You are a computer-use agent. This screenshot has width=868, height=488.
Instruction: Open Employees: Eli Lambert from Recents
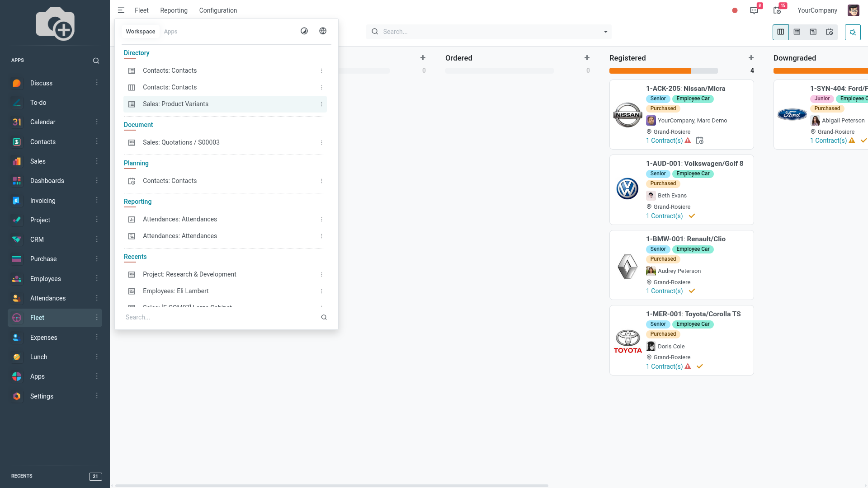coord(225,291)
